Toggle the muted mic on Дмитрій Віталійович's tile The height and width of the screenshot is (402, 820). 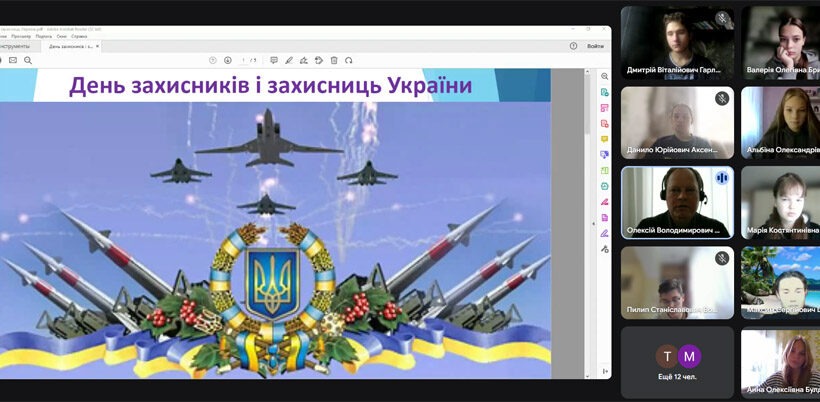coord(721,19)
